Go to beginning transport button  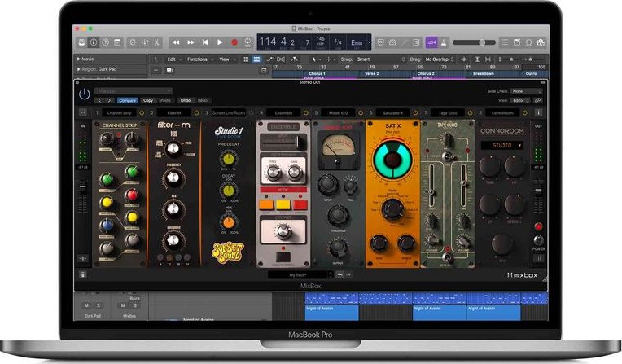click(x=205, y=42)
